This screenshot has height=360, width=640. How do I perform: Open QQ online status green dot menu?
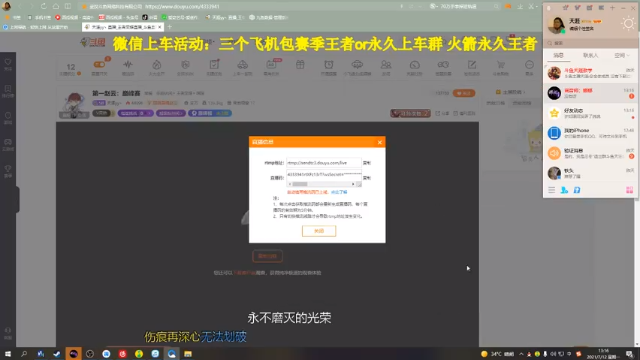coord(564,31)
